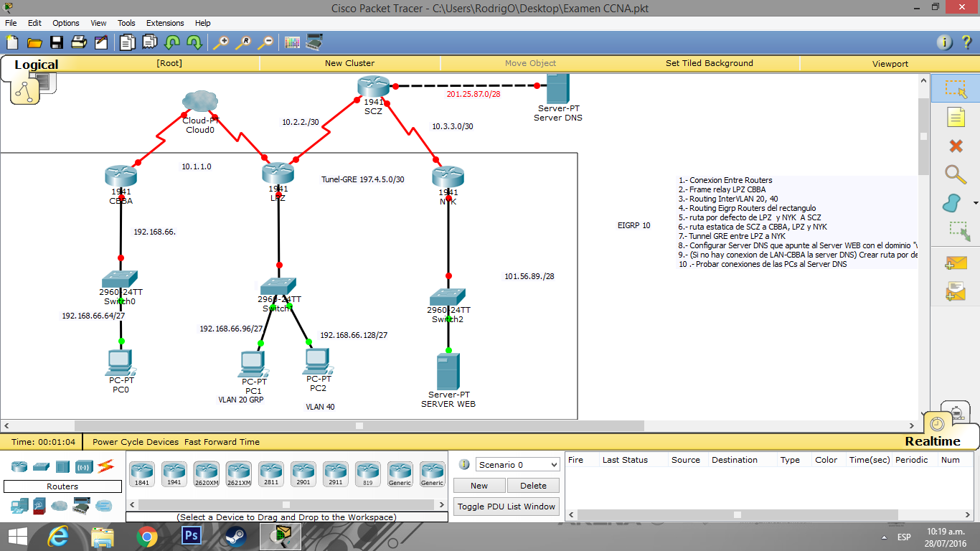The image size is (980, 551).
Task: Select the End Devices category icon
Action: [19, 506]
